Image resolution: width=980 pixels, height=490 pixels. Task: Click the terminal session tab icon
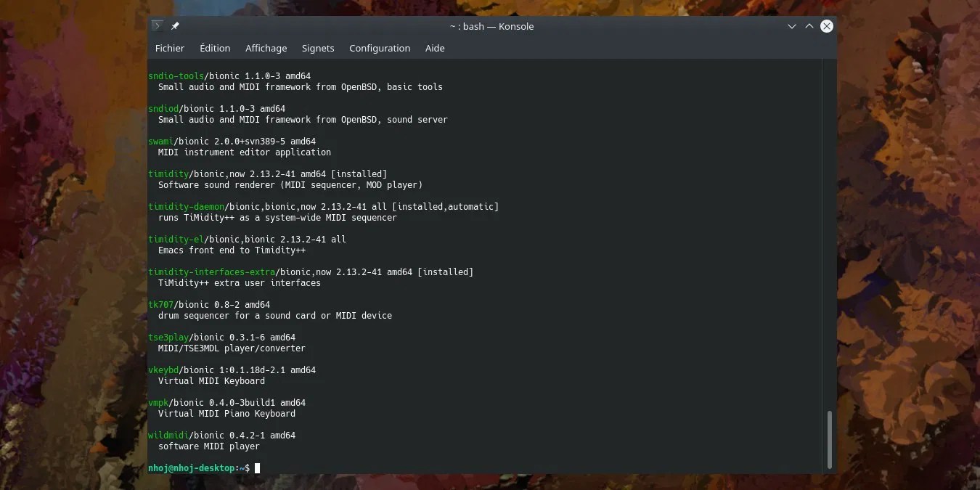157,25
